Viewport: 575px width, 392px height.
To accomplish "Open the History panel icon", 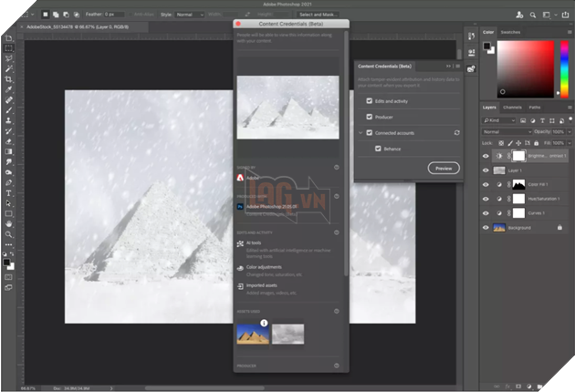I will 472,36.
